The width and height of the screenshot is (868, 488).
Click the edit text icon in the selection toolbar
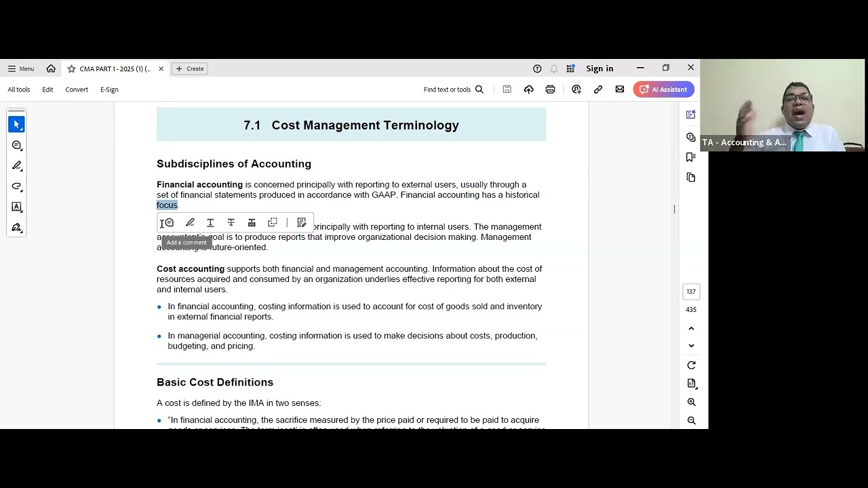[x=302, y=222]
